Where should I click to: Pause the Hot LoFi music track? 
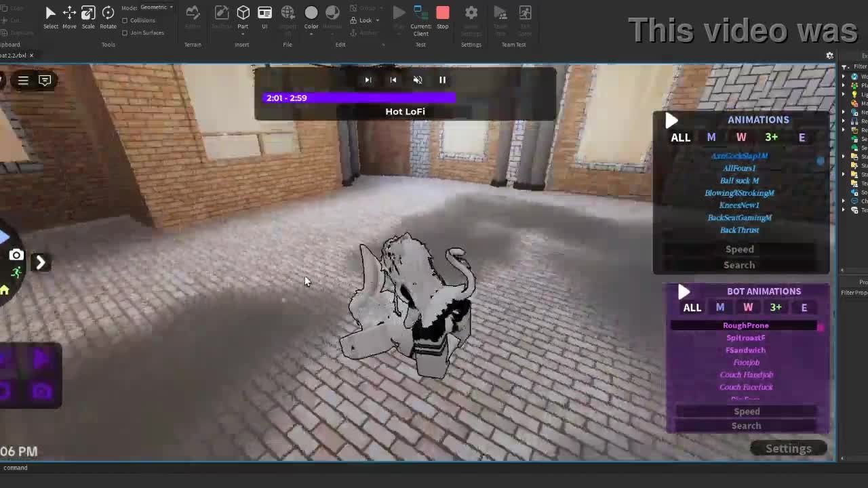(442, 80)
